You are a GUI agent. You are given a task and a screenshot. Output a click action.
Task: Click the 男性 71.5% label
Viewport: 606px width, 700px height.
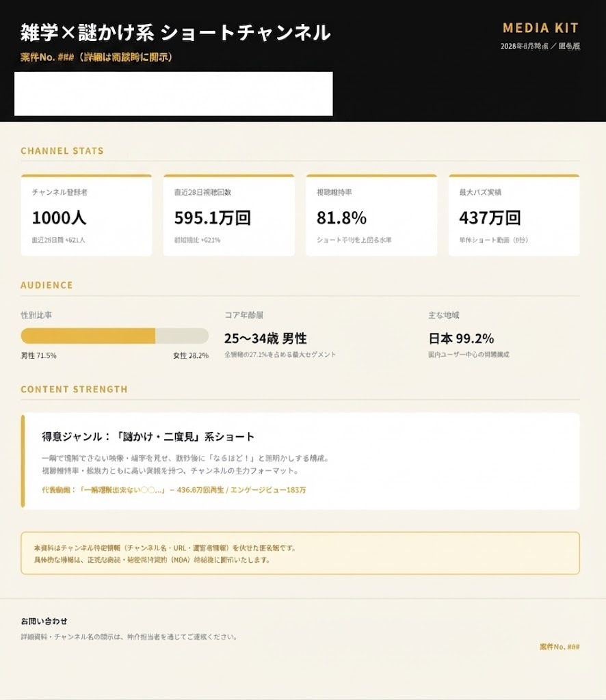[38, 355]
